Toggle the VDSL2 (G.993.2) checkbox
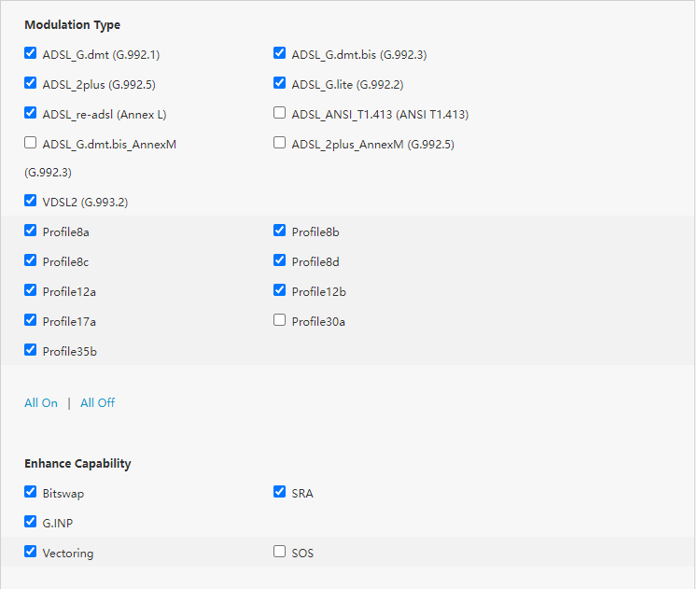 pyautogui.click(x=31, y=201)
